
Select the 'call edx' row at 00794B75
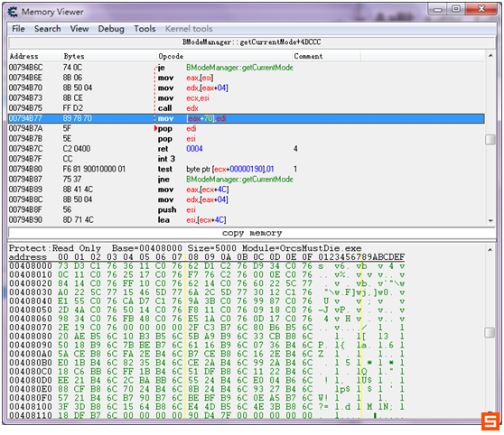[x=247, y=108]
